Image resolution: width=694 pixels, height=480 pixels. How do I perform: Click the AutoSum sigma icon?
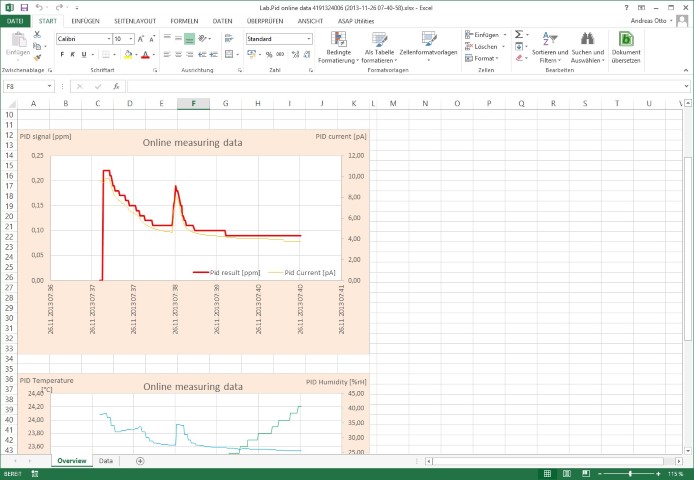point(519,34)
